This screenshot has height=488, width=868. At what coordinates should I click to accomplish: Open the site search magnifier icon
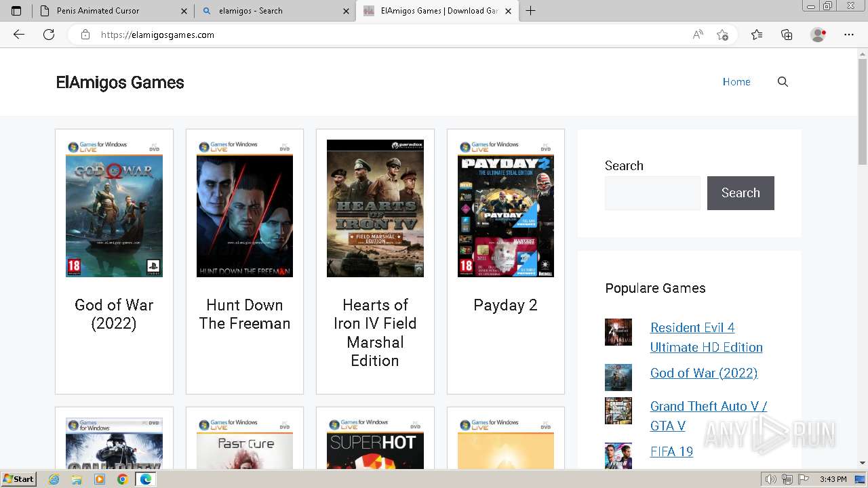point(783,82)
